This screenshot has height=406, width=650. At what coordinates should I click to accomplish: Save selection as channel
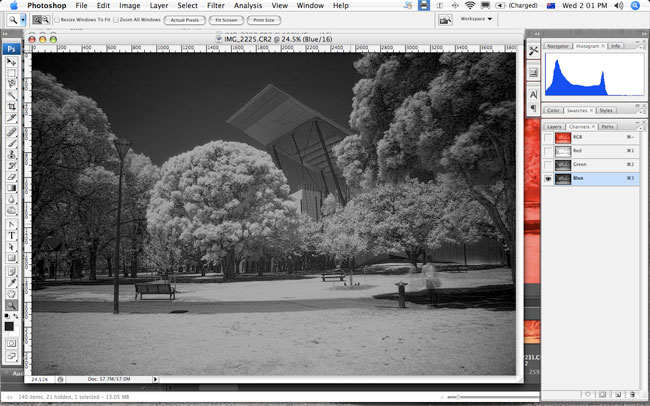(x=602, y=394)
